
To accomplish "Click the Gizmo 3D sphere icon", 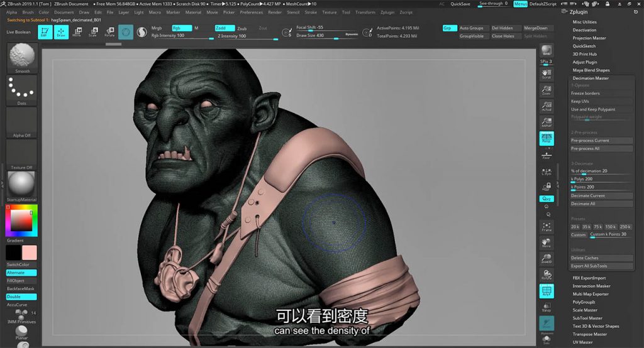I will tap(126, 32).
